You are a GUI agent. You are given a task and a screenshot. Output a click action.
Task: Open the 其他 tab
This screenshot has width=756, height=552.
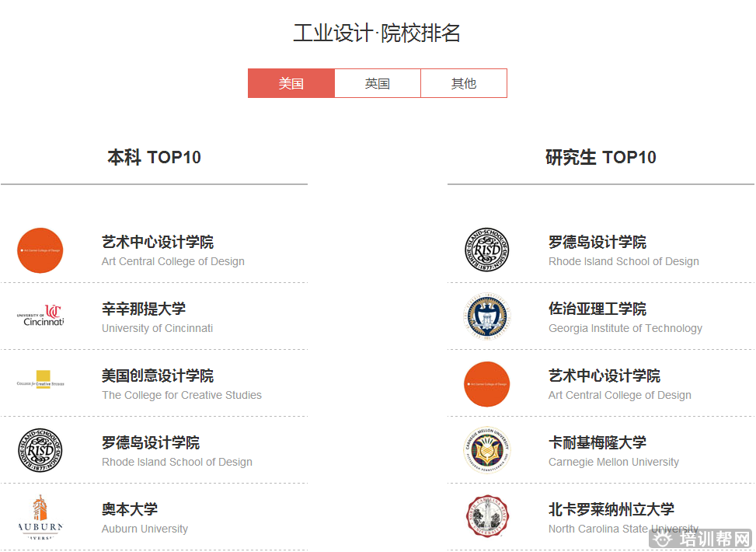click(464, 83)
